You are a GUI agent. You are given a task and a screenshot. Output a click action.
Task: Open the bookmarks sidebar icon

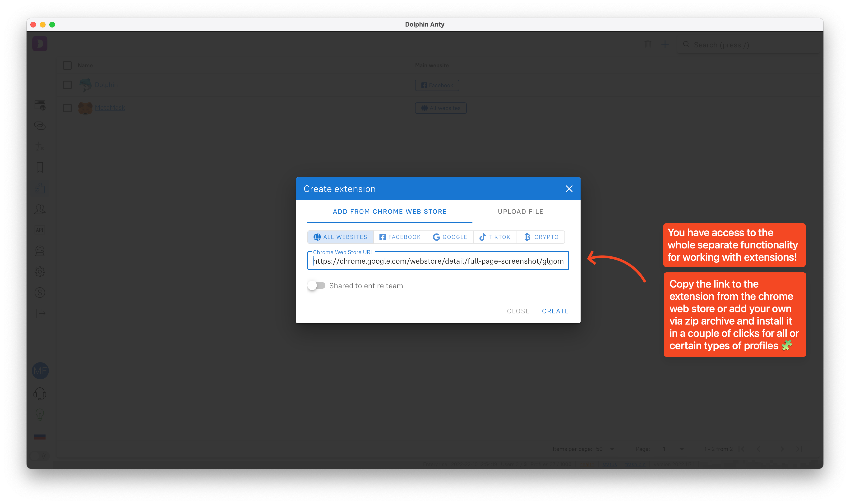pyautogui.click(x=40, y=167)
